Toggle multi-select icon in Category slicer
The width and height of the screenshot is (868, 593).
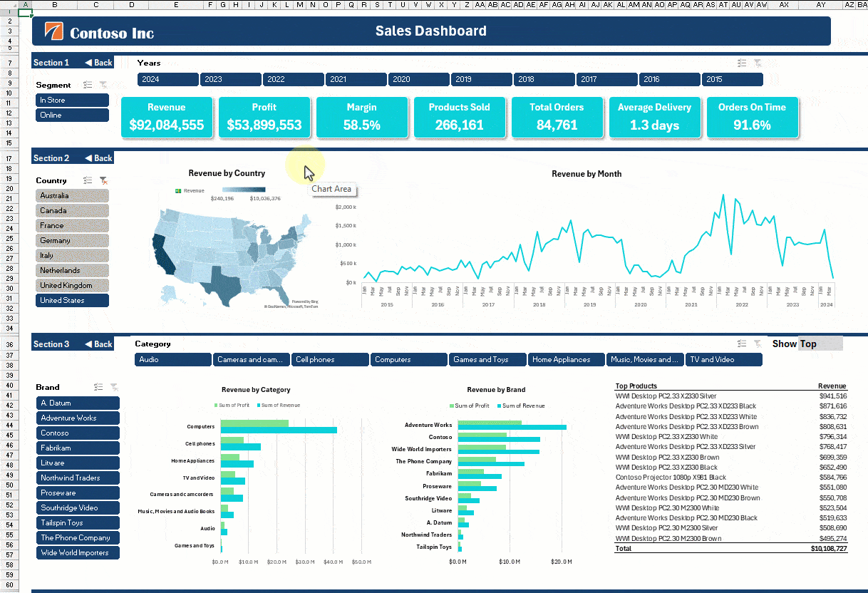[742, 344]
